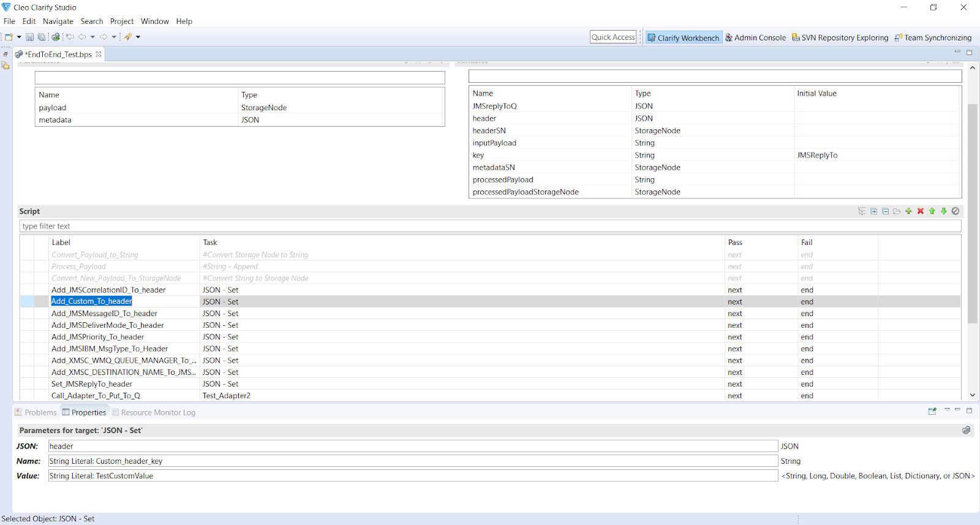Switch to Clarify Workbench perspective

(x=684, y=37)
